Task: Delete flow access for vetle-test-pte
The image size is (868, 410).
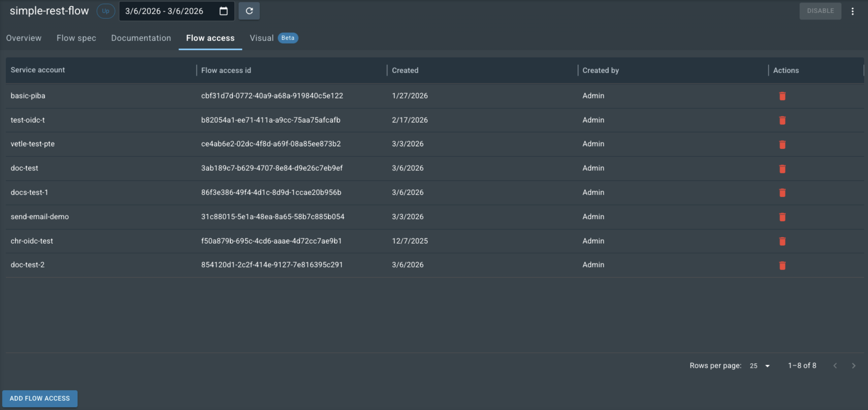Action: (782, 144)
